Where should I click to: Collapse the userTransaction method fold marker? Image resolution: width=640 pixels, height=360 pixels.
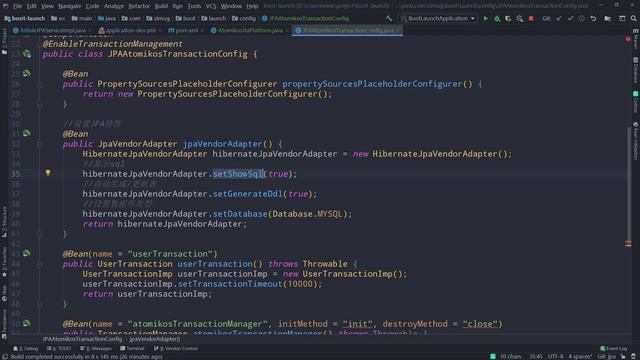point(39,264)
